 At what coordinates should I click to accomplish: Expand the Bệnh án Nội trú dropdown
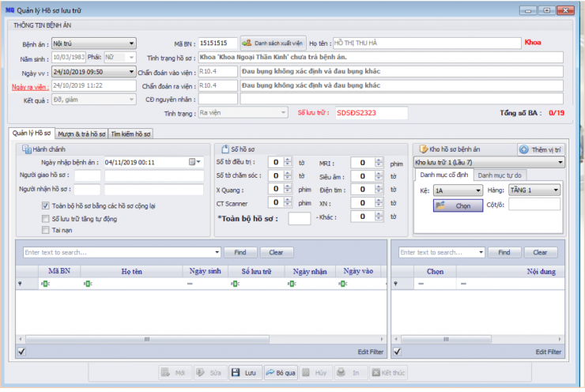coord(130,43)
